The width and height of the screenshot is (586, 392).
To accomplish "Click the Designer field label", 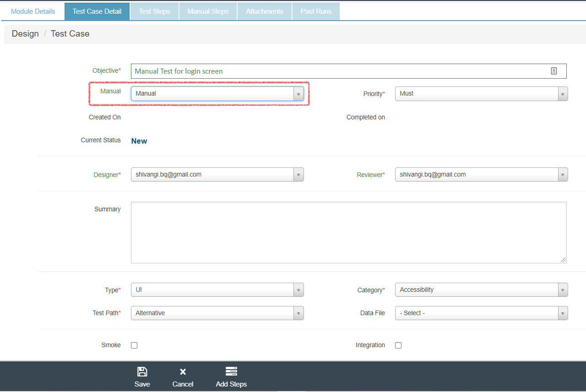I will pos(107,175).
